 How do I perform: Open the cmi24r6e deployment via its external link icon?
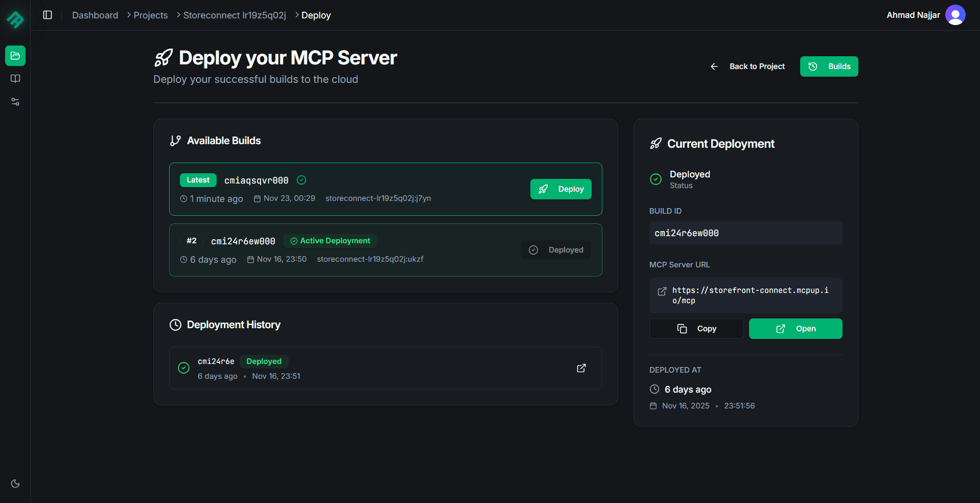point(581,368)
